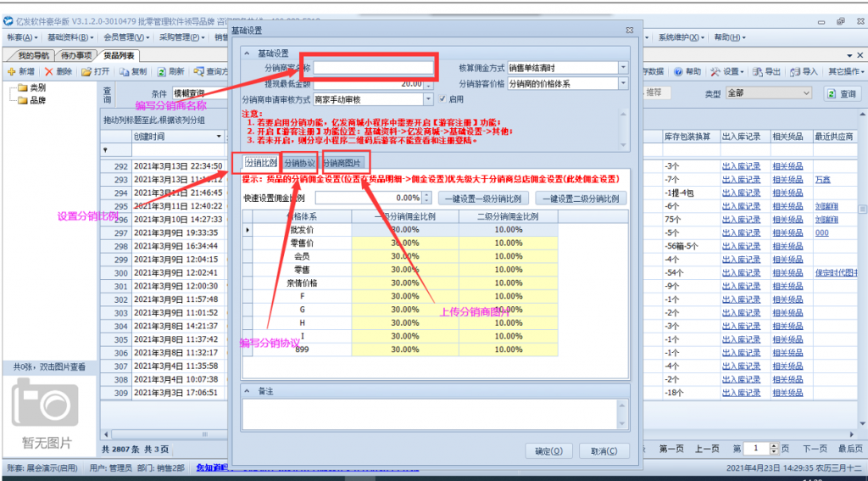Select the 分销协议 tab in dialog

(299, 163)
